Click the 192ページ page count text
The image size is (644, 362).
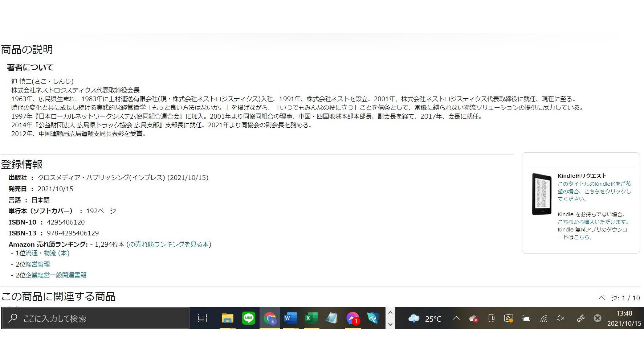101,211
